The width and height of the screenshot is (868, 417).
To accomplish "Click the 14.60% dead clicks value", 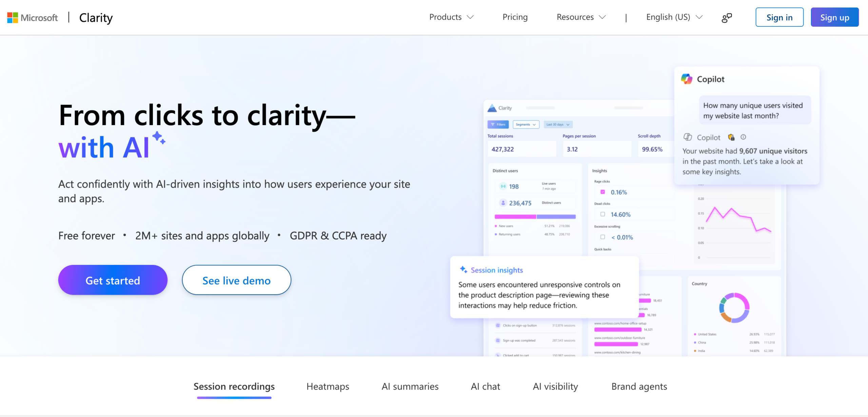I will 620,214.
